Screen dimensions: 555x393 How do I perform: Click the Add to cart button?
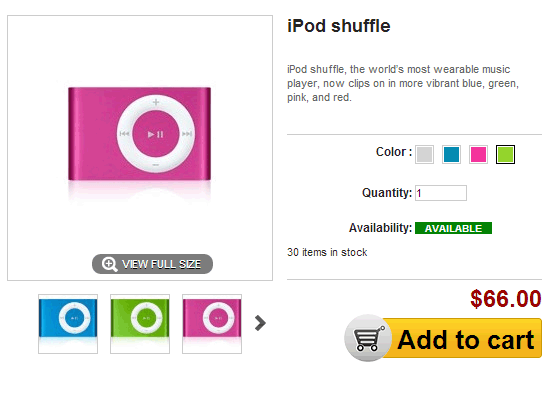tap(443, 338)
